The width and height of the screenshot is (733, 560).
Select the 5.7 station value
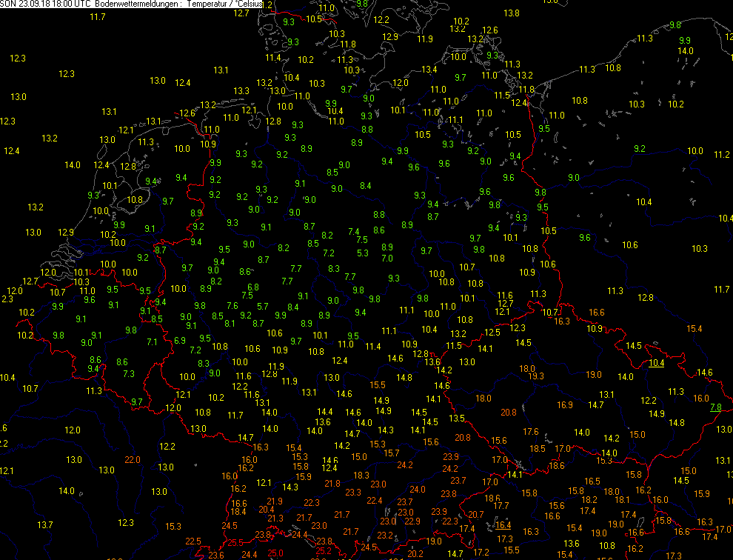pyautogui.click(x=262, y=306)
